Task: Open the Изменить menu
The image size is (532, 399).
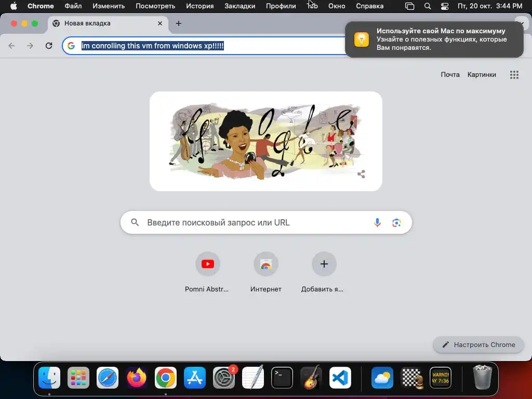Action: [x=109, y=6]
